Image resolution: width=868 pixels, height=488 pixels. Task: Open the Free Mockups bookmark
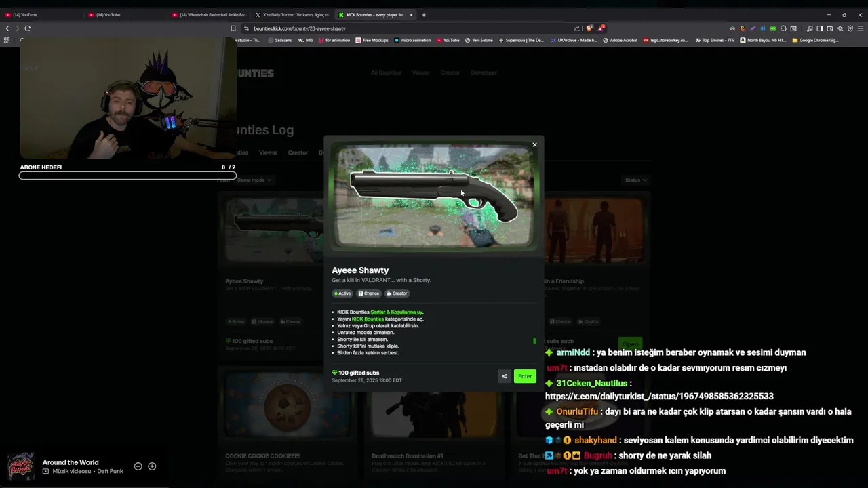click(x=372, y=41)
